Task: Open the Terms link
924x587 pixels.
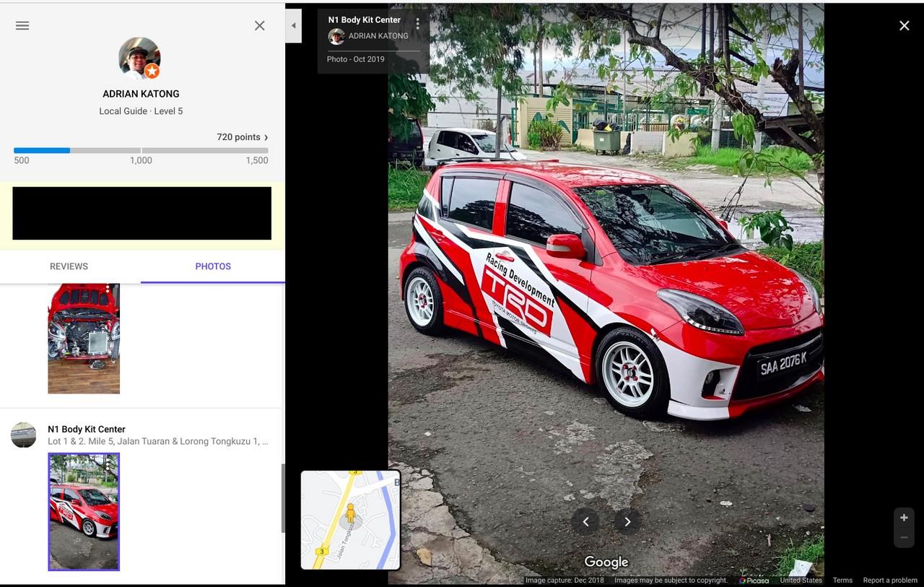Action: point(842,581)
